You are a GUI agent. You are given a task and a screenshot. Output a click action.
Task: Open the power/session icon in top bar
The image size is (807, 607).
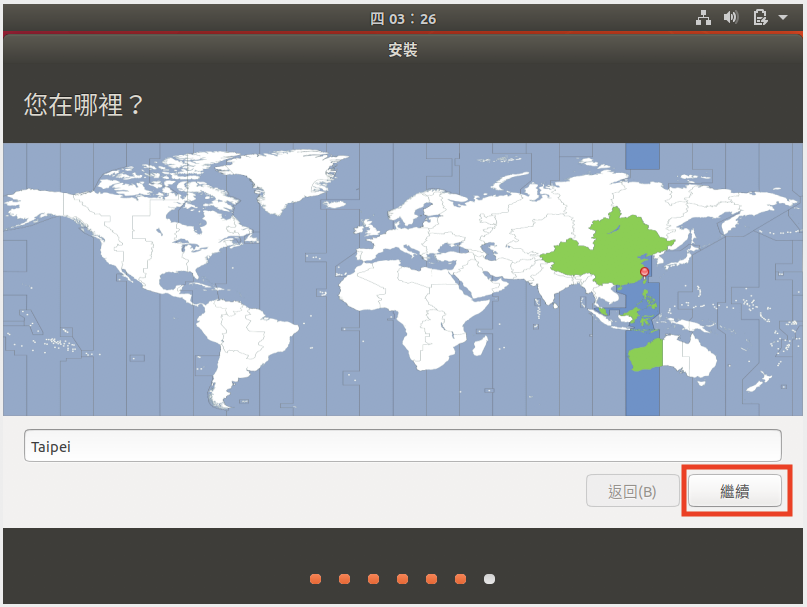tap(761, 18)
